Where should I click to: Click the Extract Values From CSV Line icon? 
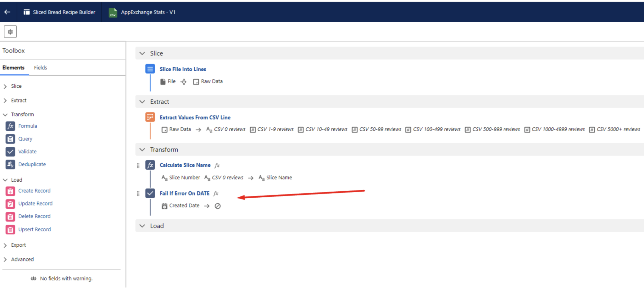click(150, 117)
